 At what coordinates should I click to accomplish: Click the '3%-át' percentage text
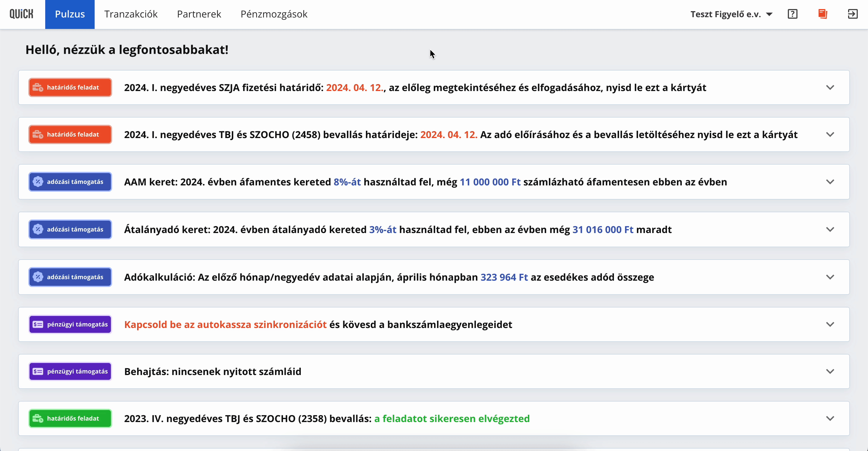click(x=383, y=229)
